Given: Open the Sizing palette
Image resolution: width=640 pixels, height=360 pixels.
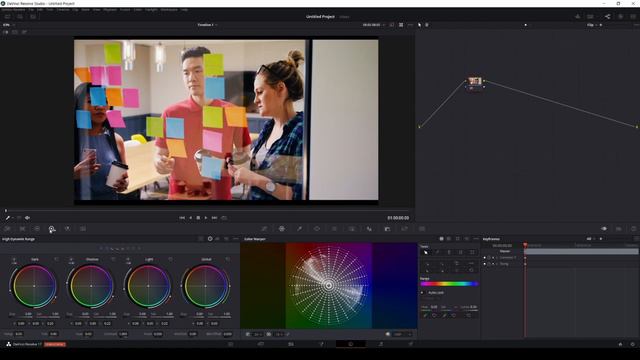Looking at the screenshot, I should [404, 229].
